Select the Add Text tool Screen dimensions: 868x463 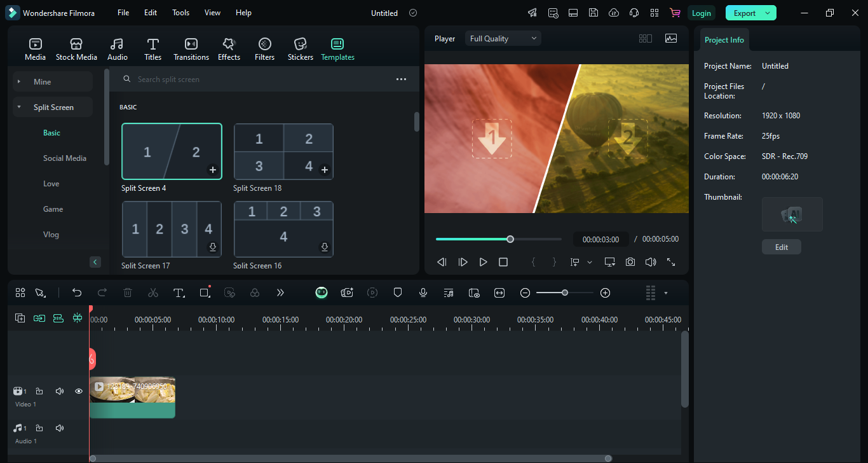point(179,293)
